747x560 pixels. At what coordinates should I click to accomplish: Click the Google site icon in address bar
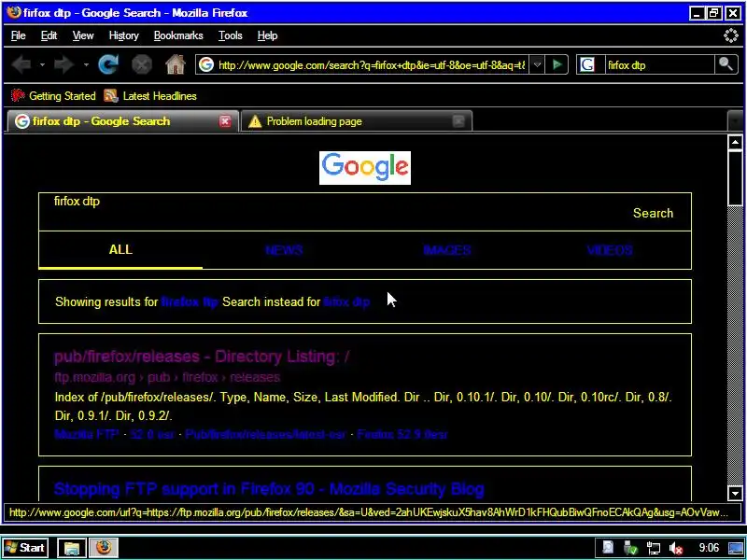pos(206,64)
